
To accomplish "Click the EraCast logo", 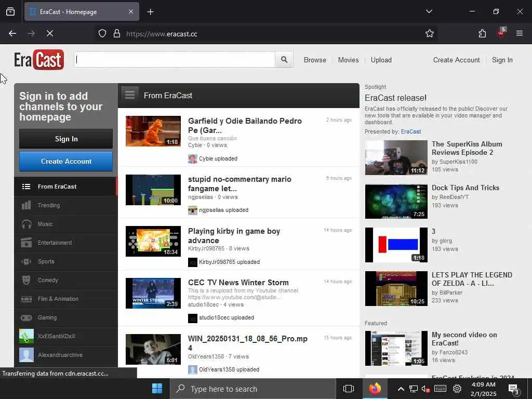I will tap(39, 60).
